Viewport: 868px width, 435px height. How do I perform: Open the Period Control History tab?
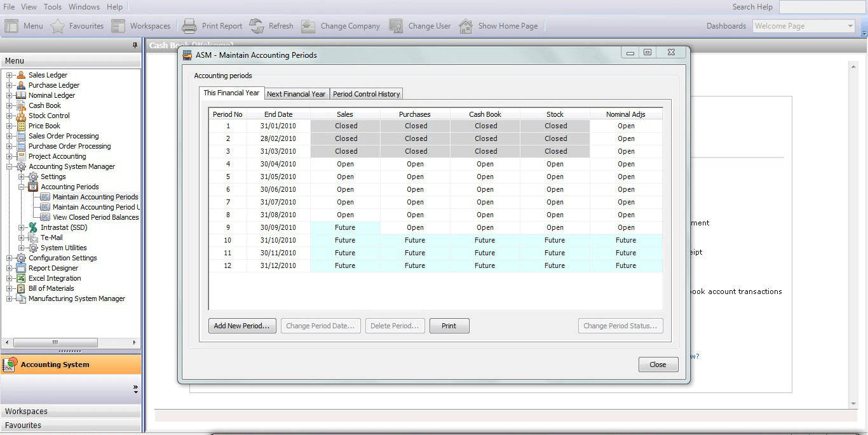click(367, 94)
